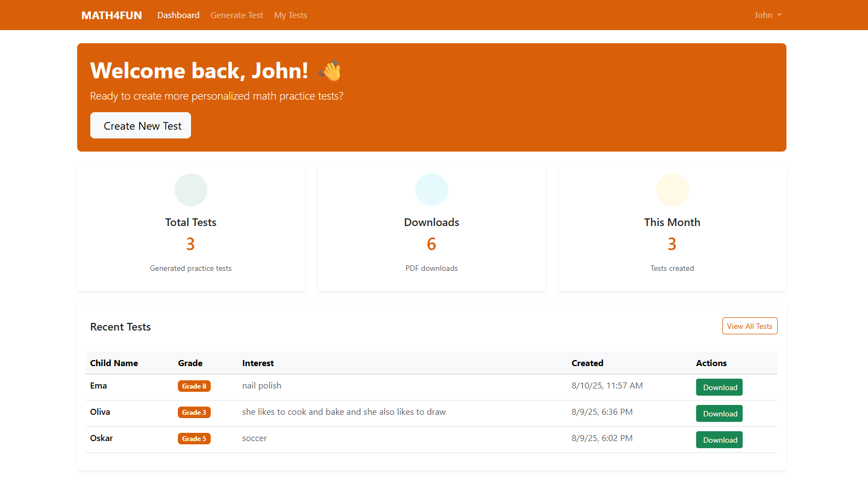Click the 8/10/25, 11:57 AM date

pos(607,386)
